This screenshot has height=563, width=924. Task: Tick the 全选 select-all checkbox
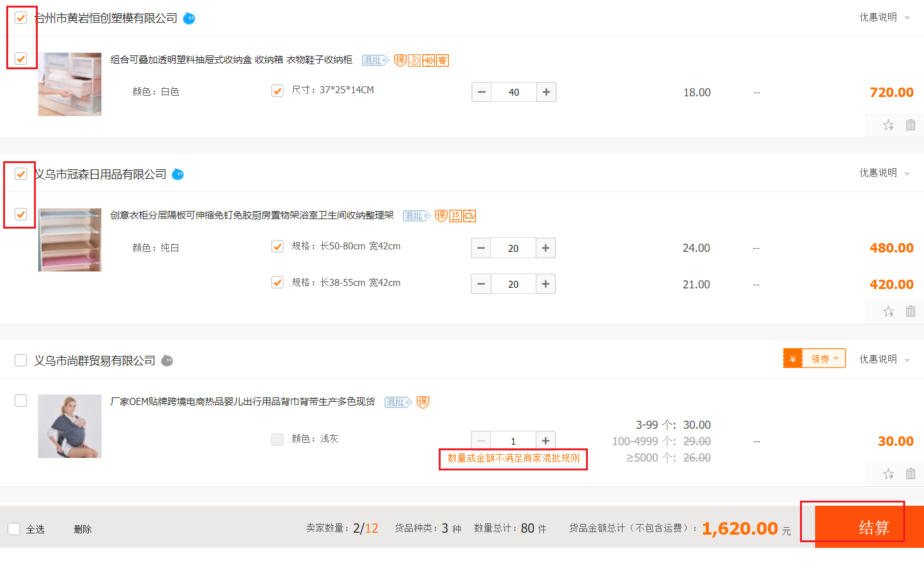(14, 529)
